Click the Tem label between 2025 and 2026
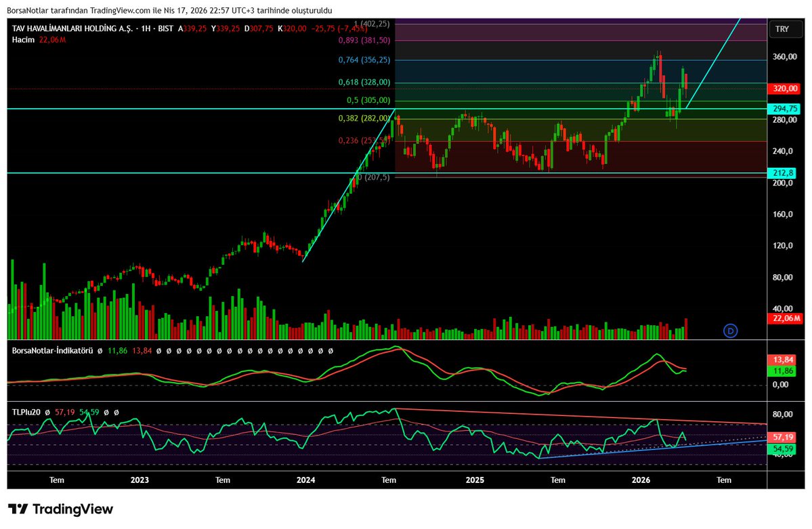 pyautogui.click(x=558, y=480)
